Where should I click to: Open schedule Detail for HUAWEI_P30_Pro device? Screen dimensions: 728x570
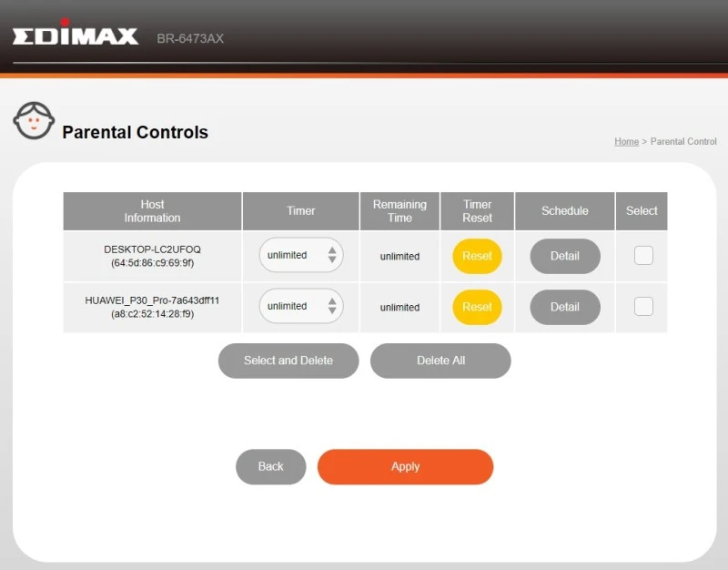[564, 307]
